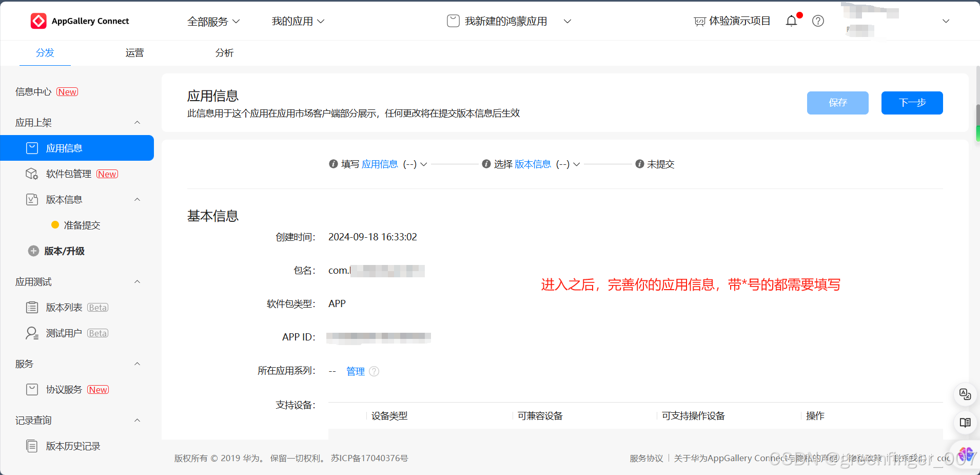Click the floating book guide icon
Image resolution: width=980 pixels, height=475 pixels.
tap(965, 423)
